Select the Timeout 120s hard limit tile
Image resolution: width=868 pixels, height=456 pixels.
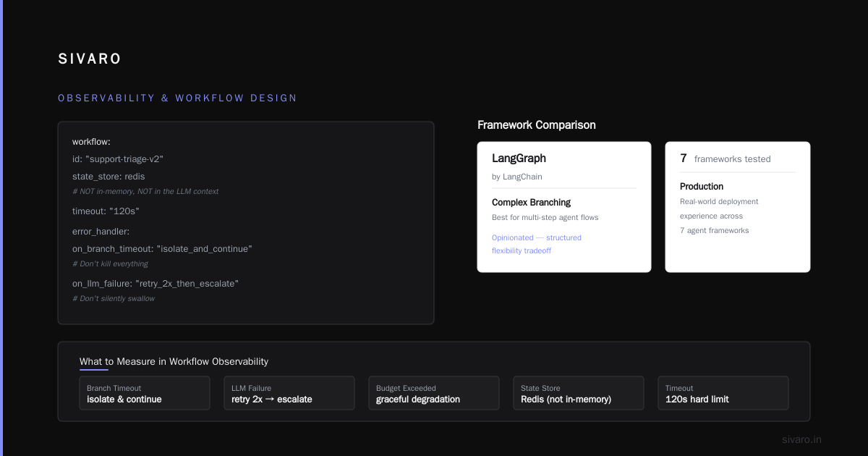[x=723, y=393]
